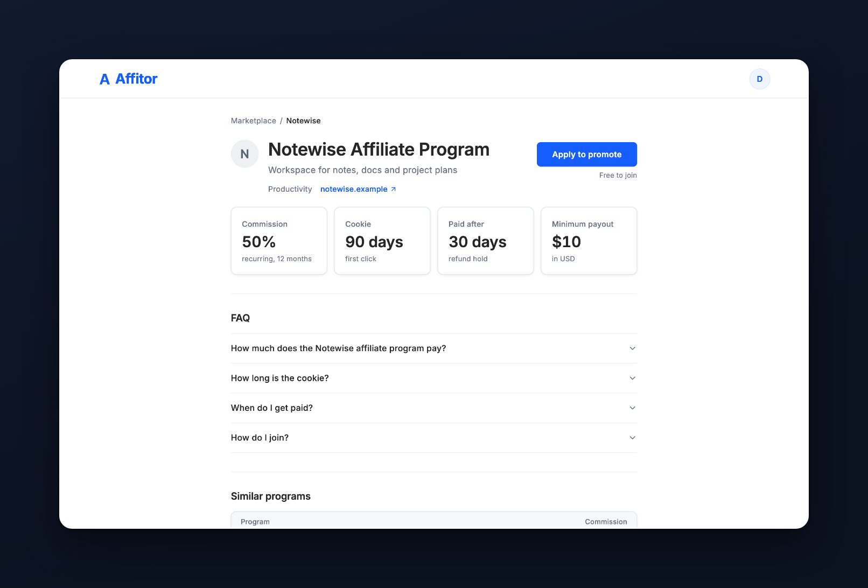868x588 pixels.
Task: Expand 'How do I join?' question
Action: (433, 438)
